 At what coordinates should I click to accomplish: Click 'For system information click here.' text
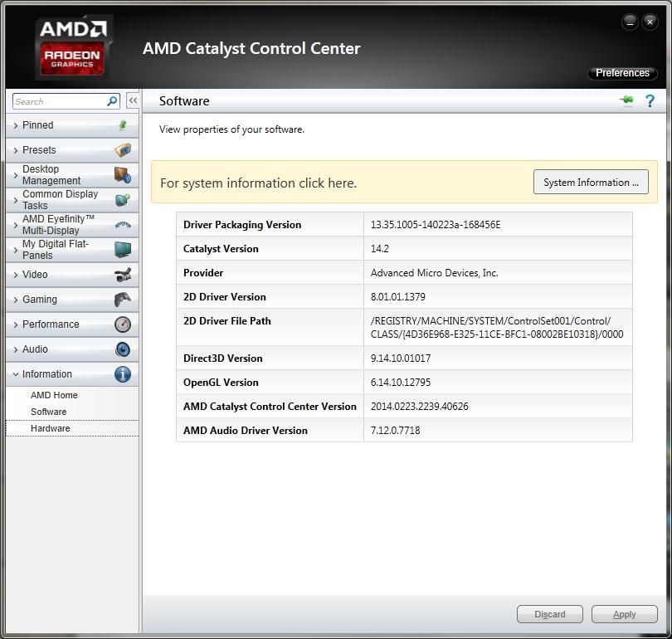(258, 183)
